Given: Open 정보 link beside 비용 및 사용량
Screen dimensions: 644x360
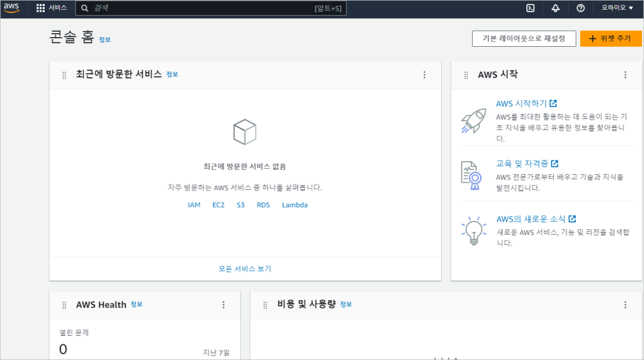Looking at the screenshot, I should [x=346, y=304].
